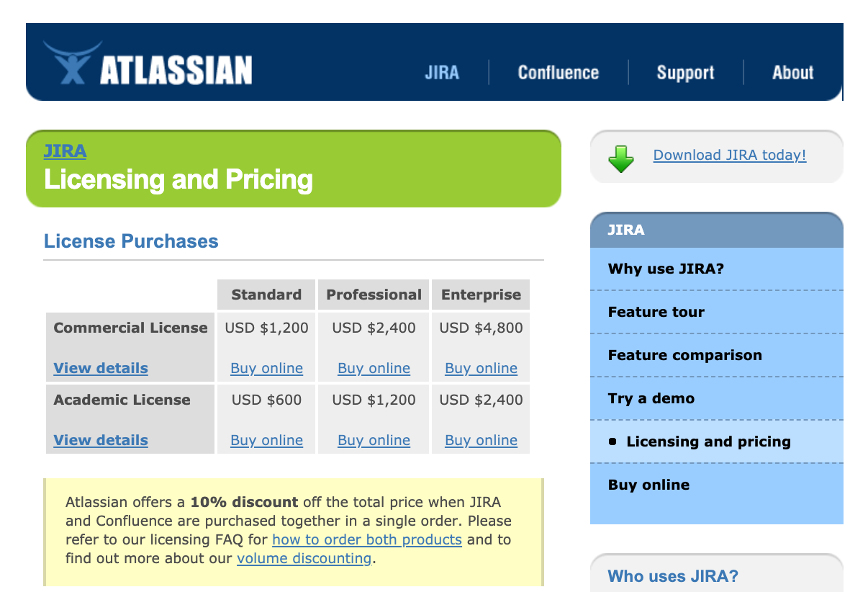Click Download JIRA today! link
868x592 pixels.
tap(730, 155)
